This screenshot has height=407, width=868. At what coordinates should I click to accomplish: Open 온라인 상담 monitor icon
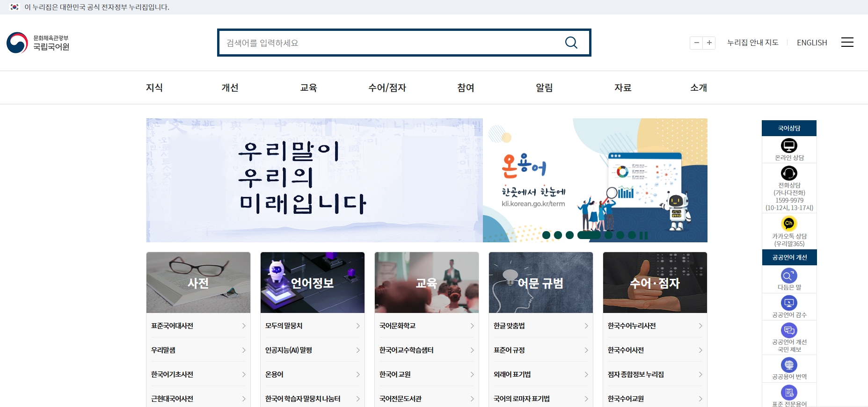click(789, 145)
